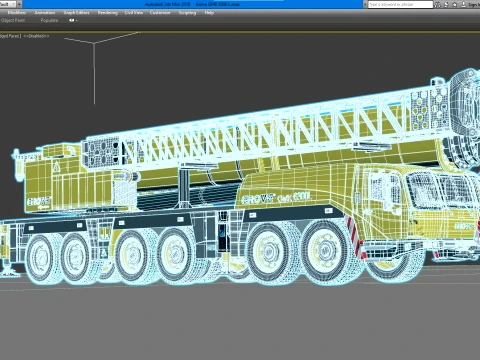480x360 pixels.
Task: Open the Graph Editors menu
Action: click(76, 13)
